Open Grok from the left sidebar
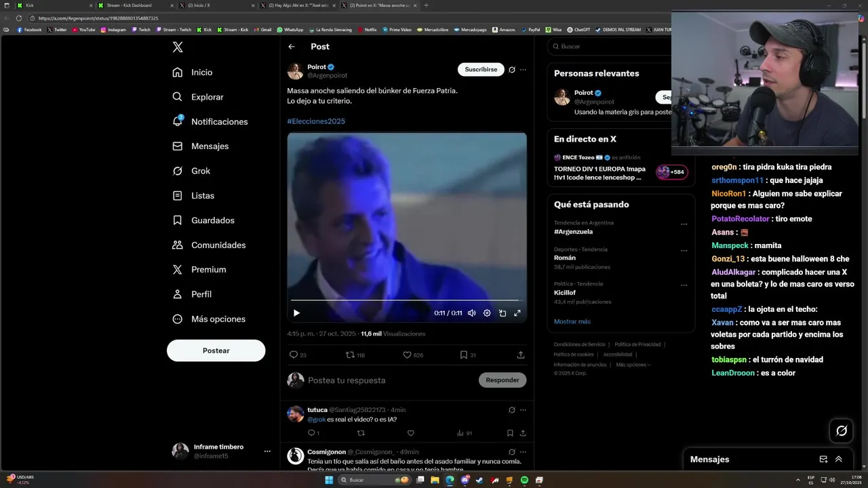 click(x=191, y=171)
